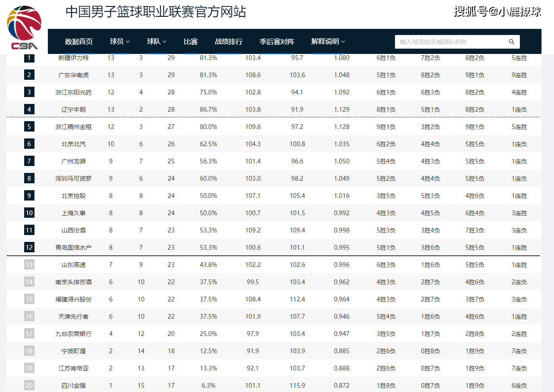Open the 解释说明 menu

tap(328, 42)
